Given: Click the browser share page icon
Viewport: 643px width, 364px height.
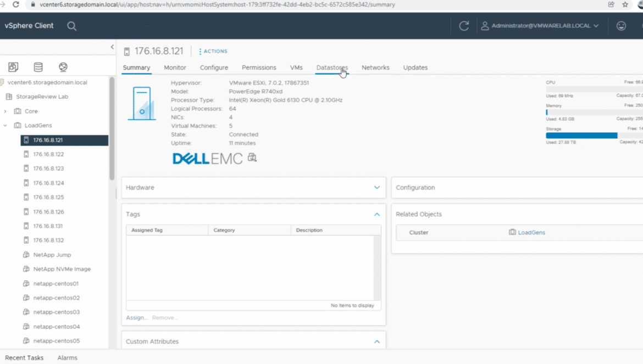Looking at the screenshot, I should [x=612, y=4].
